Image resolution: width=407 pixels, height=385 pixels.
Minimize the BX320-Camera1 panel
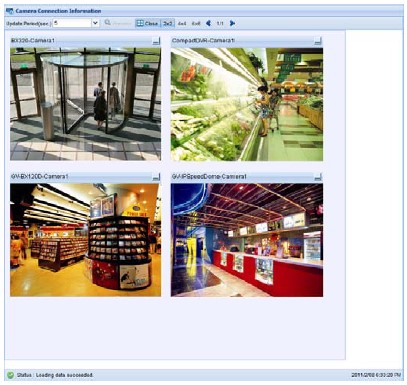point(156,41)
